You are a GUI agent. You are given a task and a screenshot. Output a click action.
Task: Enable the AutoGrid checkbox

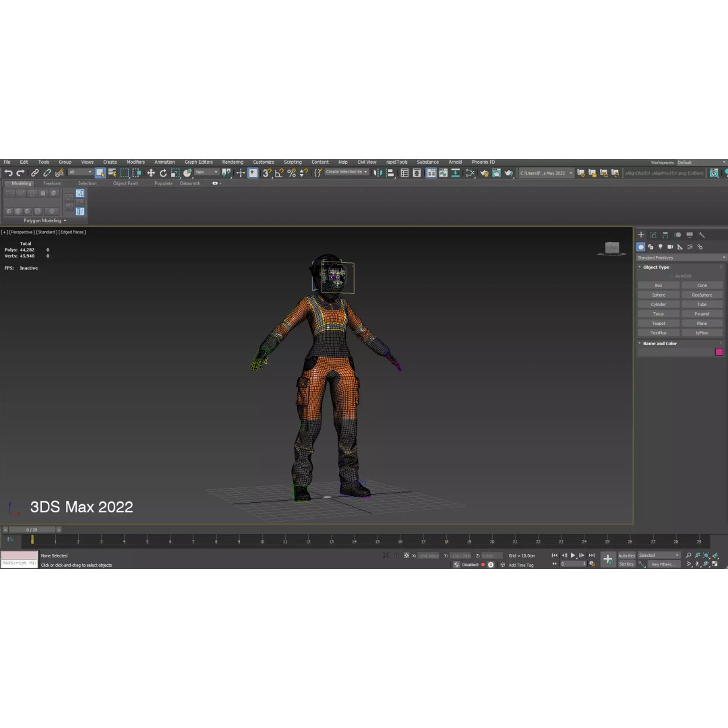(x=671, y=276)
